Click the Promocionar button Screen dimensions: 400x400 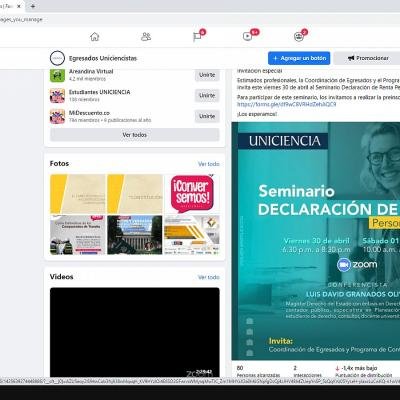tap(367, 58)
